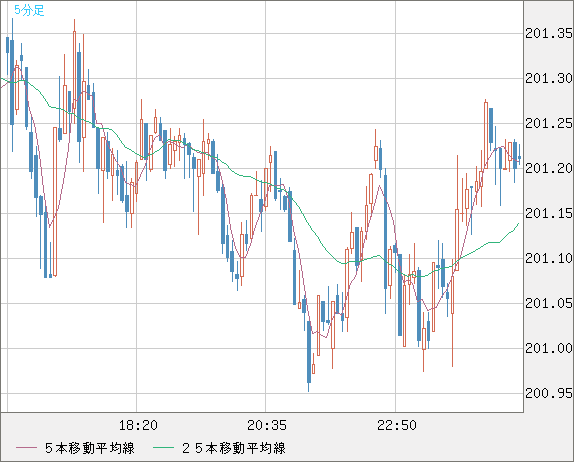Click the 5分足 timeframe label
The width and height of the screenshot is (574, 462).
[x=29, y=10]
